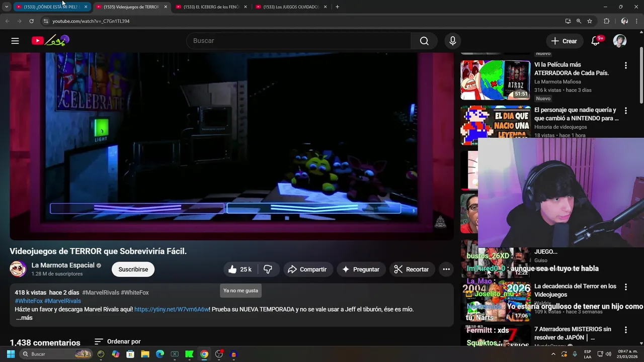The height and width of the screenshot is (362, 644).
Task: Click the search magnifier button
Action: (424, 41)
